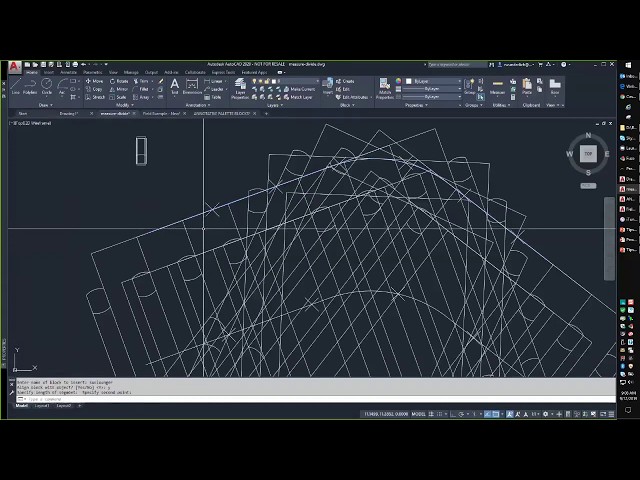Viewport: 640px width, 480px height.
Task: Click Open folder in Quick Access toolbar
Action: coord(36,64)
